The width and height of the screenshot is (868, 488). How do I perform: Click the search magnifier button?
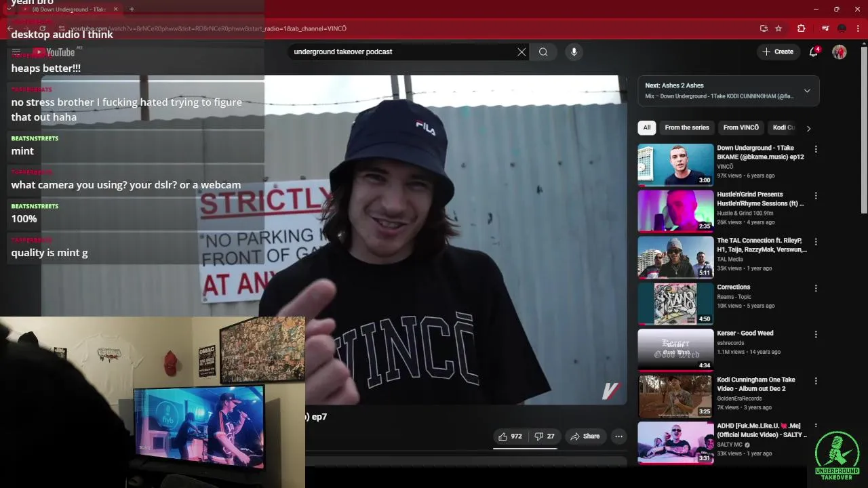[543, 52]
